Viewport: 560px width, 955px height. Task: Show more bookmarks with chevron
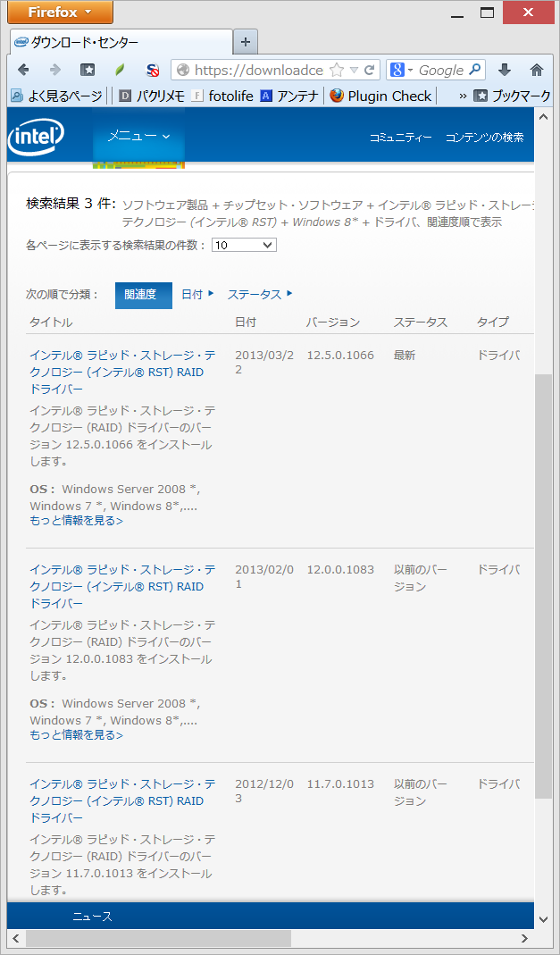(463, 96)
